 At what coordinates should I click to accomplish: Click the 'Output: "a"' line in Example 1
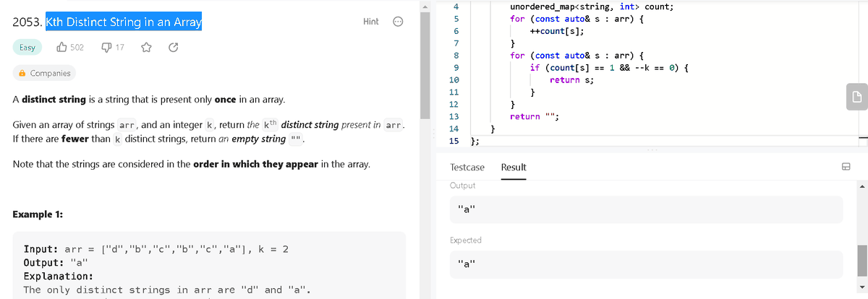point(56,263)
